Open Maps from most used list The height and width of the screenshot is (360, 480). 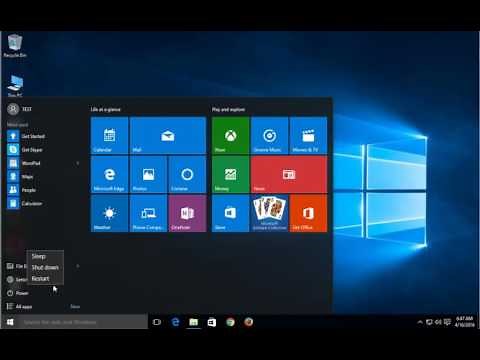click(43, 177)
